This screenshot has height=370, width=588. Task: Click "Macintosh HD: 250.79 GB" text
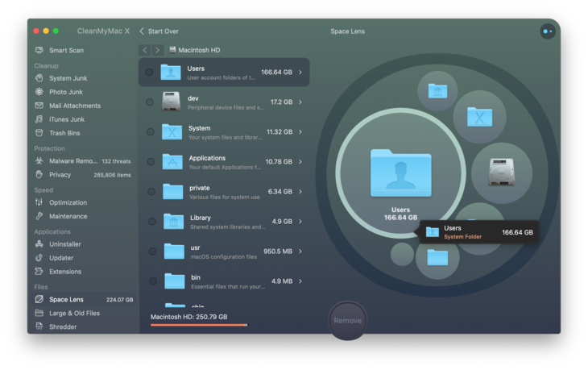click(x=189, y=317)
